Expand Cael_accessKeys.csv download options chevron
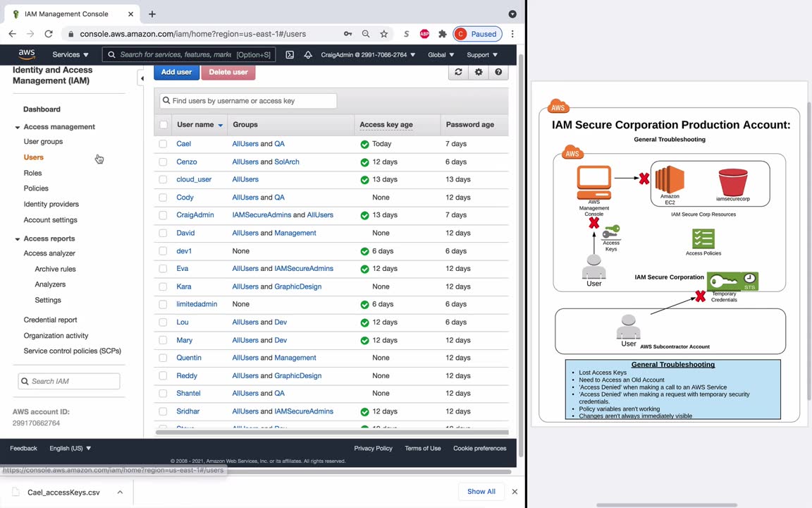This screenshot has width=812, height=508. [x=120, y=492]
